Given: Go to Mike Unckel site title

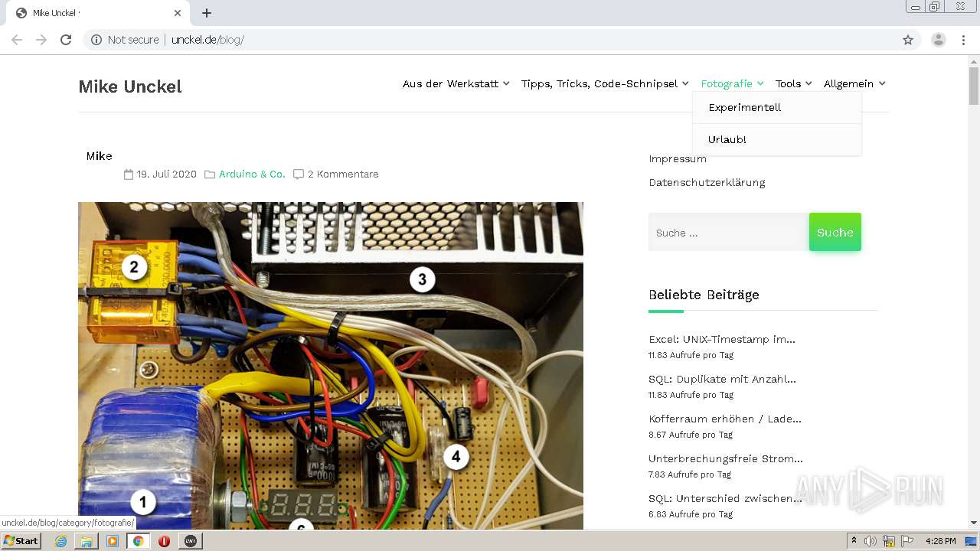Looking at the screenshot, I should click(x=130, y=86).
